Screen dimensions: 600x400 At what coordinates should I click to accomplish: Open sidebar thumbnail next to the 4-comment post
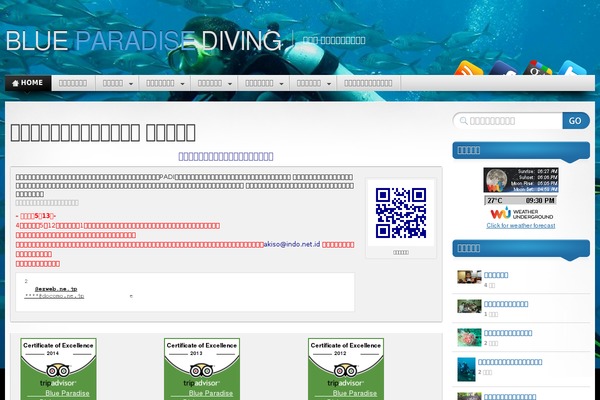(469, 277)
